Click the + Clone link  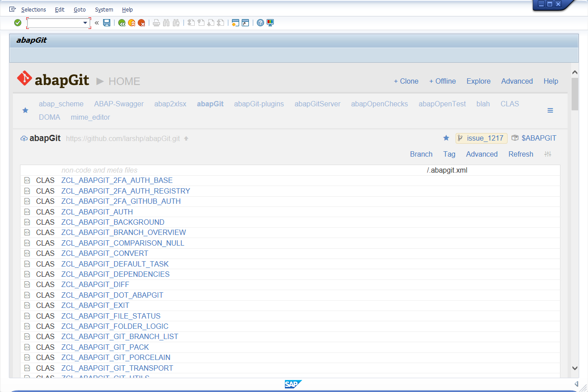pos(406,81)
